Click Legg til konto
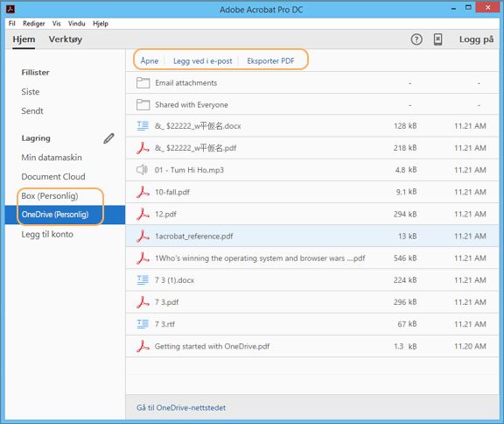 [x=47, y=234]
